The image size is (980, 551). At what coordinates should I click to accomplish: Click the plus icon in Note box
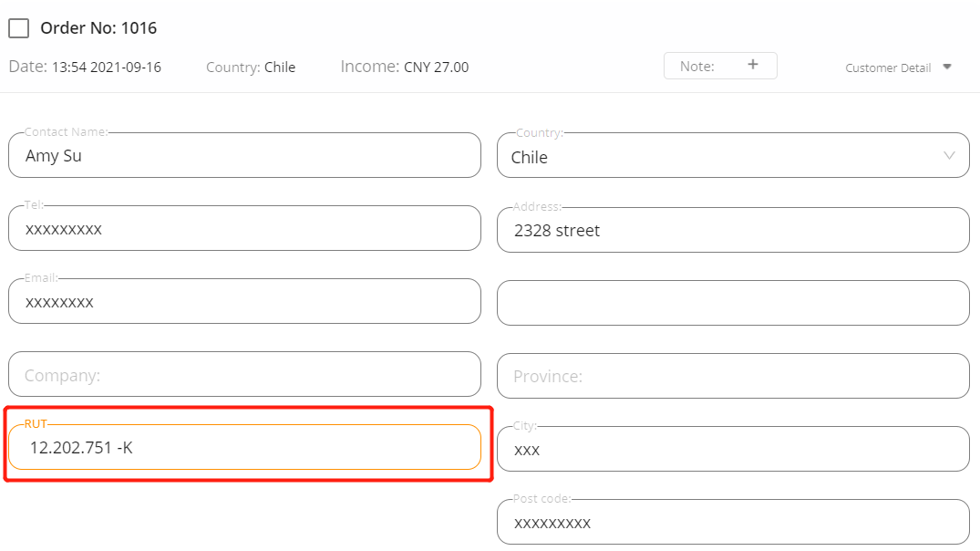tap(752, 65)
